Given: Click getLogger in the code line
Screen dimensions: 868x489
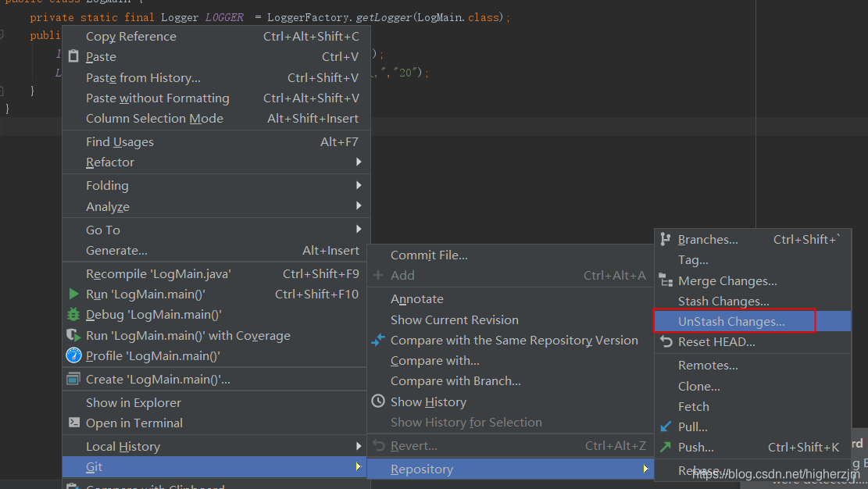Looking at the screenshot, I should tap(384, 17).
